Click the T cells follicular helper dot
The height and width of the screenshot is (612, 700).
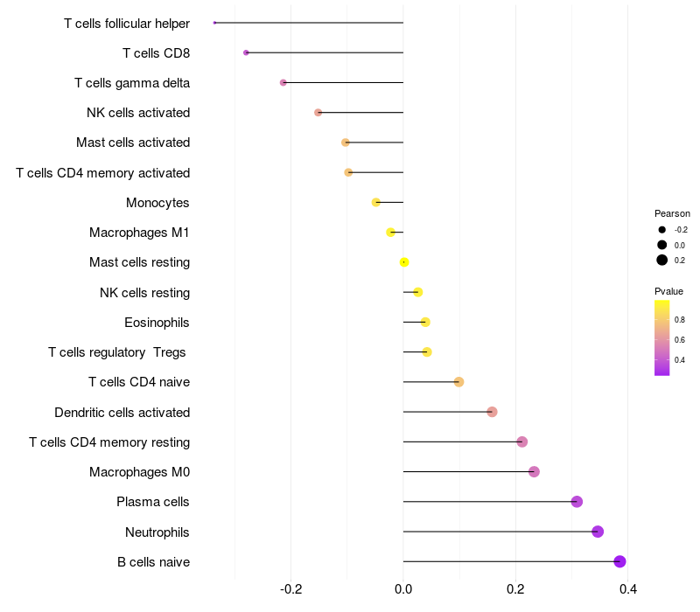[x=214, y=23]
